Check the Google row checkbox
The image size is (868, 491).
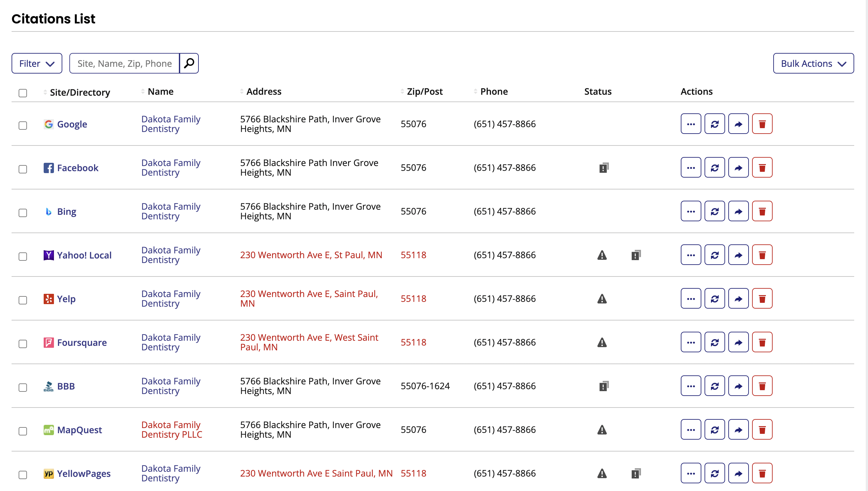[x=22, y=126]
